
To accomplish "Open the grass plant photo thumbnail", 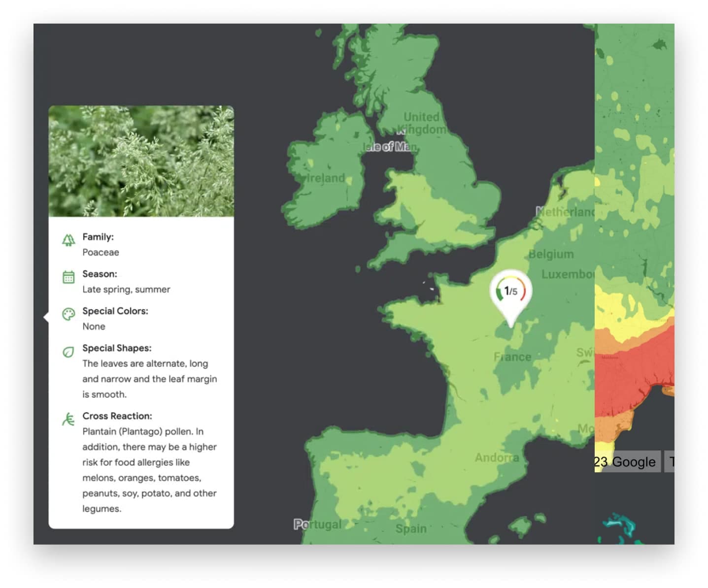I will pyautogui.click(x=141, y=161).
